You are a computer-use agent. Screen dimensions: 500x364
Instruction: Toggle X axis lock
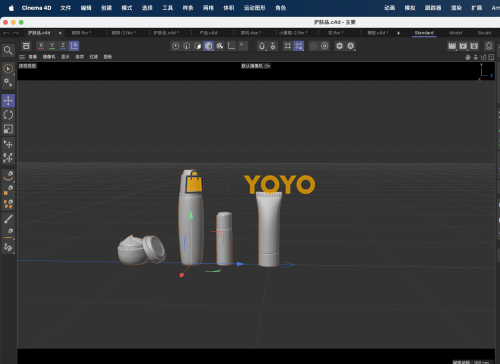click(x=41, y=46)
